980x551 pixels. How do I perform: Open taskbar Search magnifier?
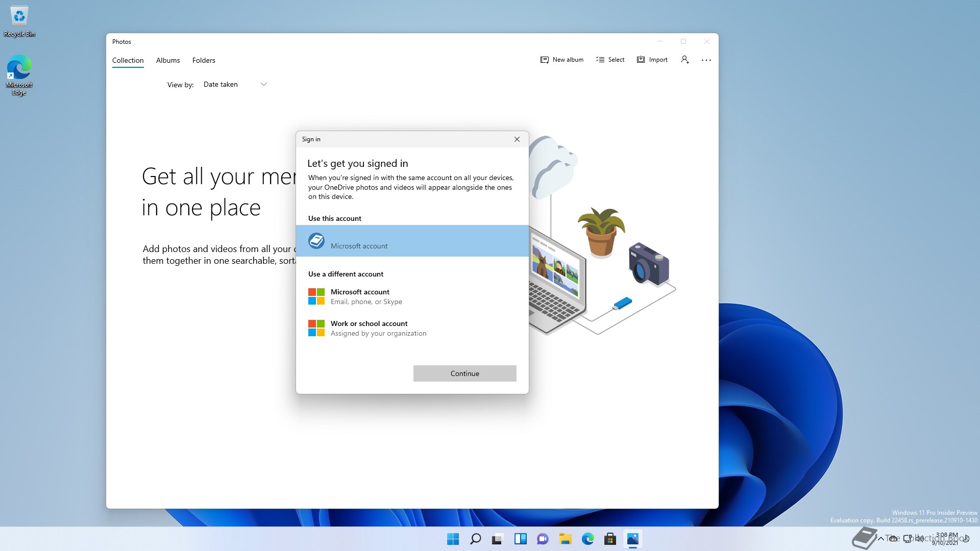pyautogui.click(x=475, y=539)
